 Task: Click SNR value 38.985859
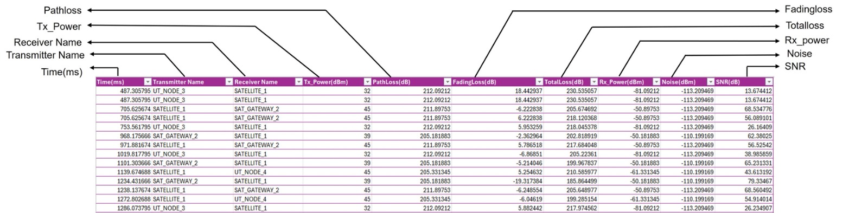coord(758,154)
